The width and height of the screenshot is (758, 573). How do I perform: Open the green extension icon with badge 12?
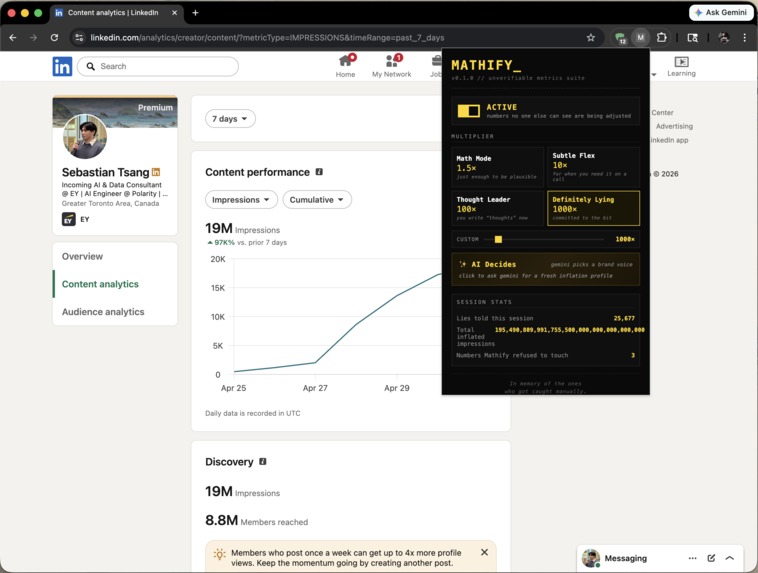[620, 38]
